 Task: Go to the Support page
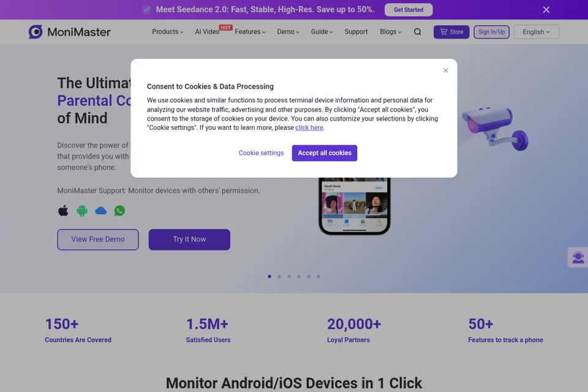[x=356, y=32]
